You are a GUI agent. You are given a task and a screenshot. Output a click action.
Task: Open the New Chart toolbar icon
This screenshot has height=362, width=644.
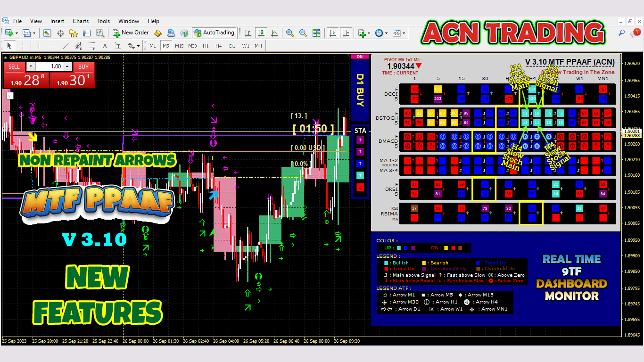tap(8, 33)
